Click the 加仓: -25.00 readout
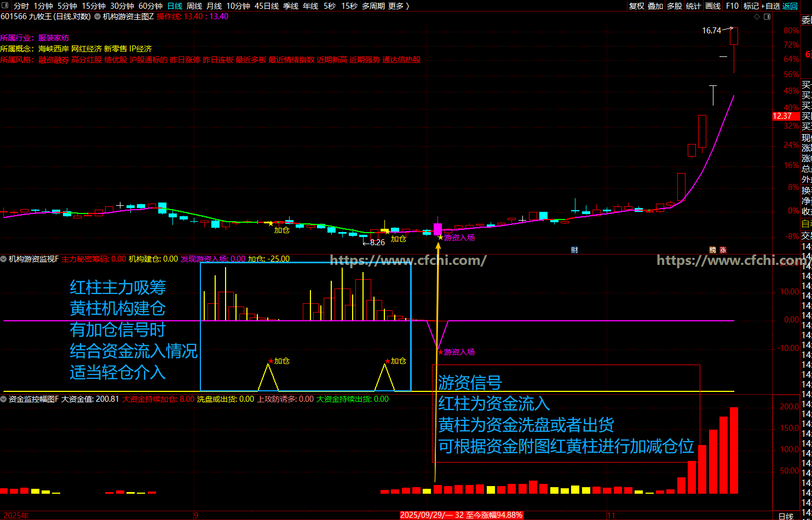The width and height of the screenshot is (812, 520). point(269,259)
